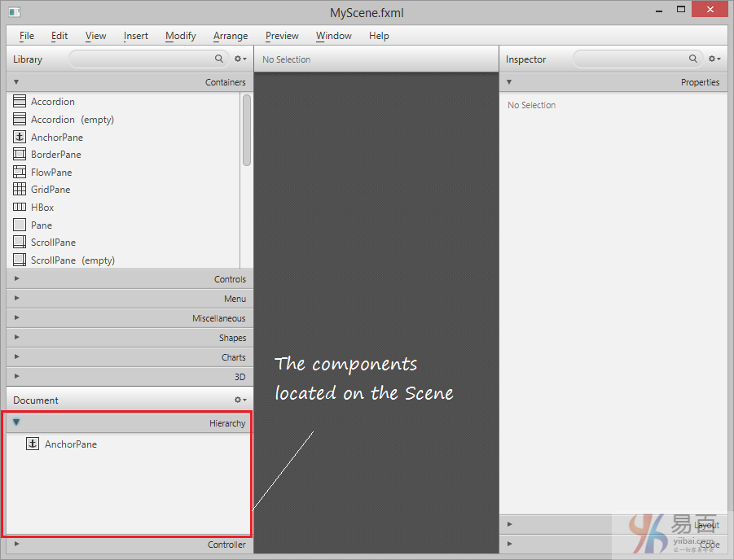Click the Accordion container icon
This screenshot has width=734, height=560.
click(x=20, y=101)
